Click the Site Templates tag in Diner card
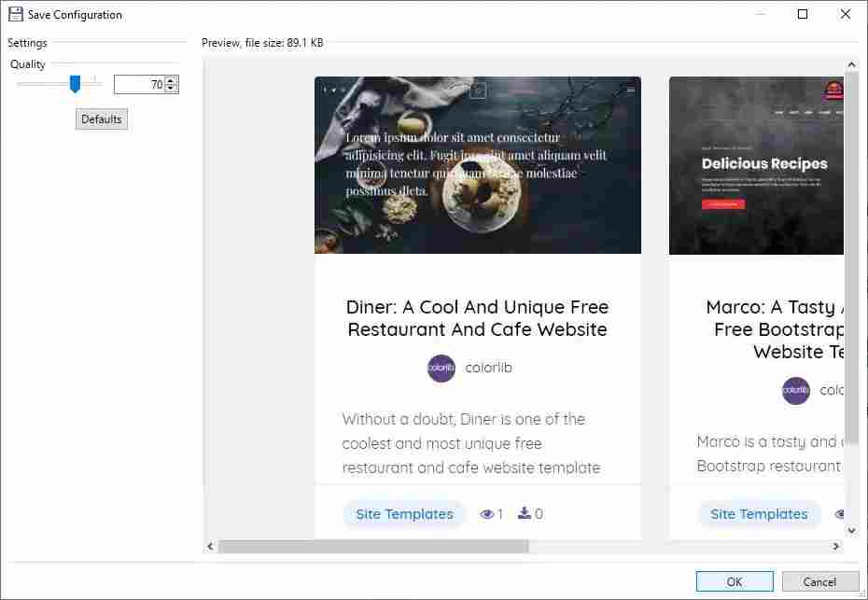Screen dimensions: 868x600 point(404,514)
